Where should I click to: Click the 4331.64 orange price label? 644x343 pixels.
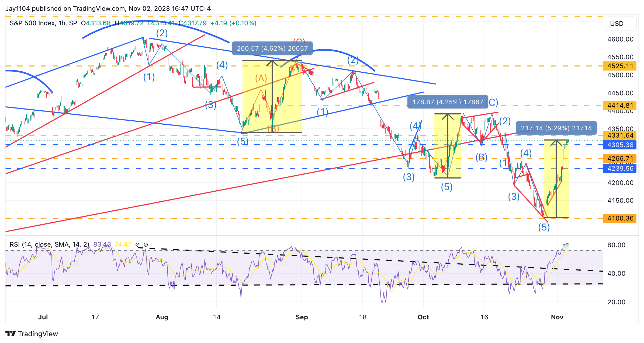(620, 135)
